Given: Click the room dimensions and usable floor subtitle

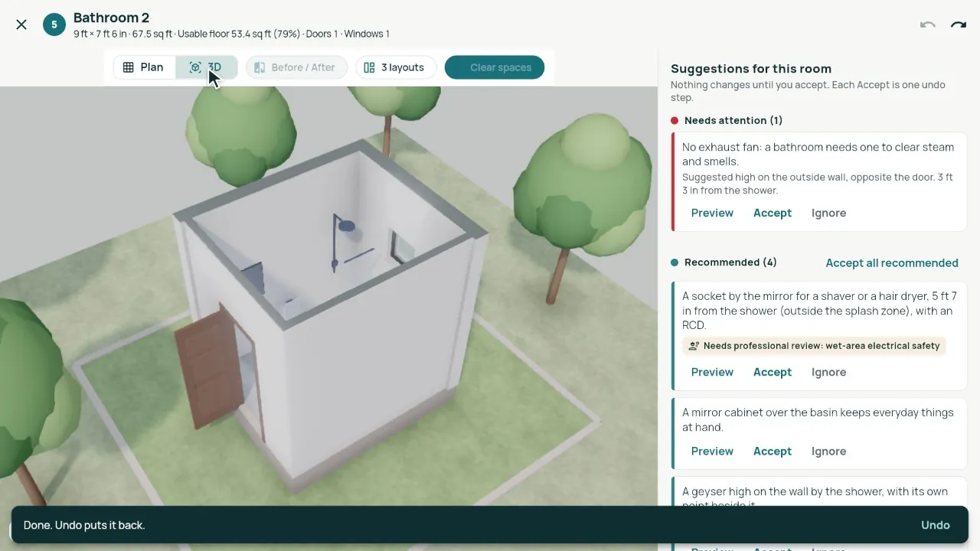Looking at the screenshot, I should point(231,34).
